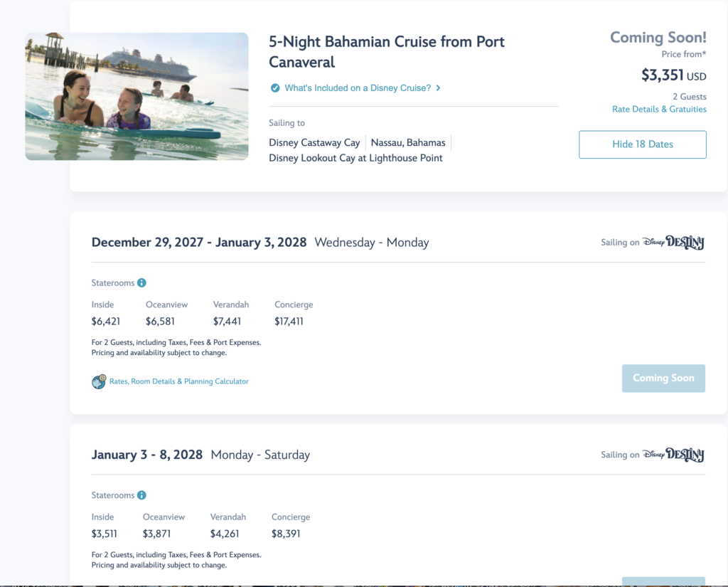Select the $17,411 Concierge stateroom price

point(289,321)
